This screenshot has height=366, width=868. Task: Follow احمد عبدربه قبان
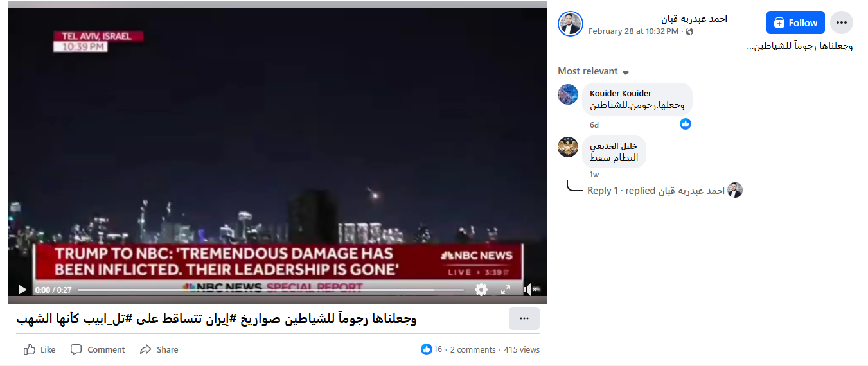(x=795, y=22)
